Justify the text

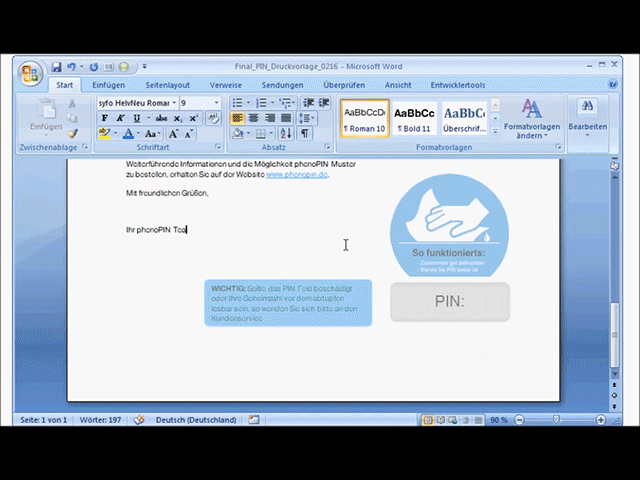tap(286, 118)
